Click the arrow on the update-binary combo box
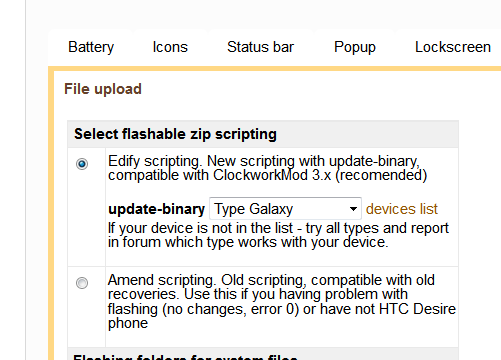 pyautogui.click(x=353, y=209)
